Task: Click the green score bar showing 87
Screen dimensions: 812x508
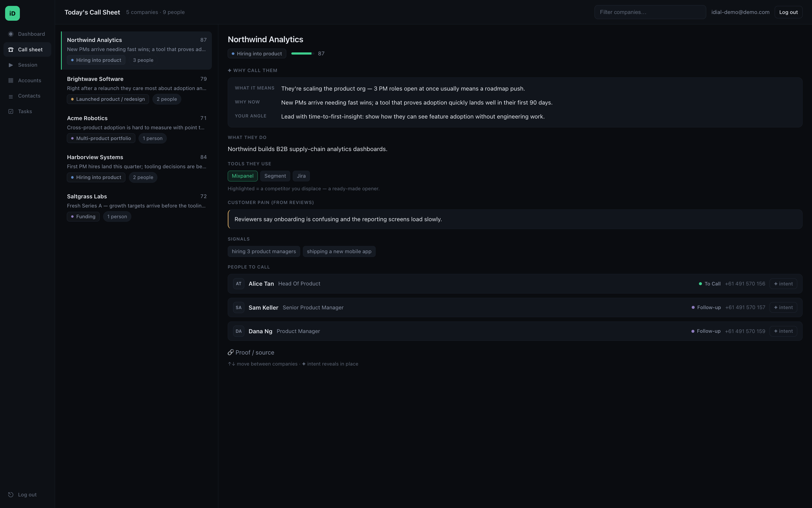Action: (302, 53)
